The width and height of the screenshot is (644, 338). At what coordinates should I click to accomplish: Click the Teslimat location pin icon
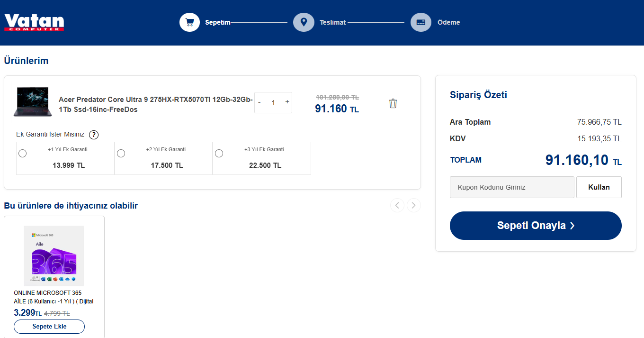pos(304,22)
